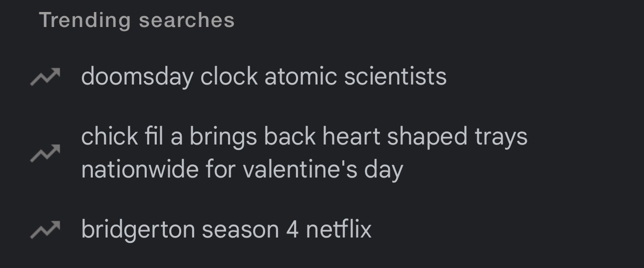Open the doomsday clock atomic scientists search
The height and width of the screenshot is (268, 644).
click(264, 76)
